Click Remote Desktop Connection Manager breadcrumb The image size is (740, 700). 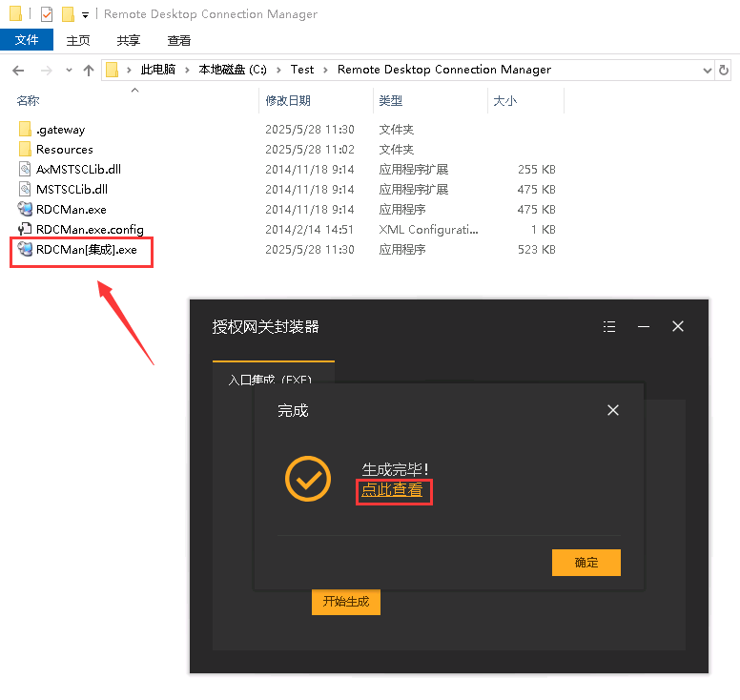(444, 70)
